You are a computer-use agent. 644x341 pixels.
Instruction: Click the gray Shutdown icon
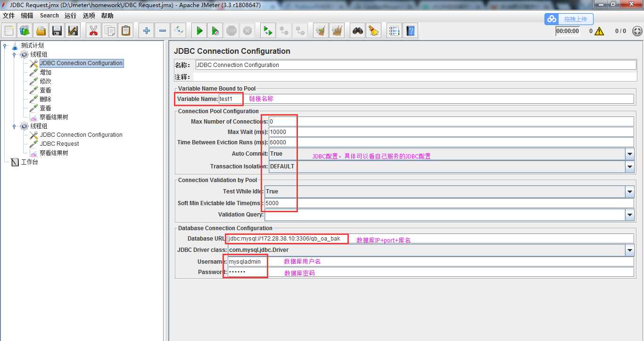click(247, 31)
